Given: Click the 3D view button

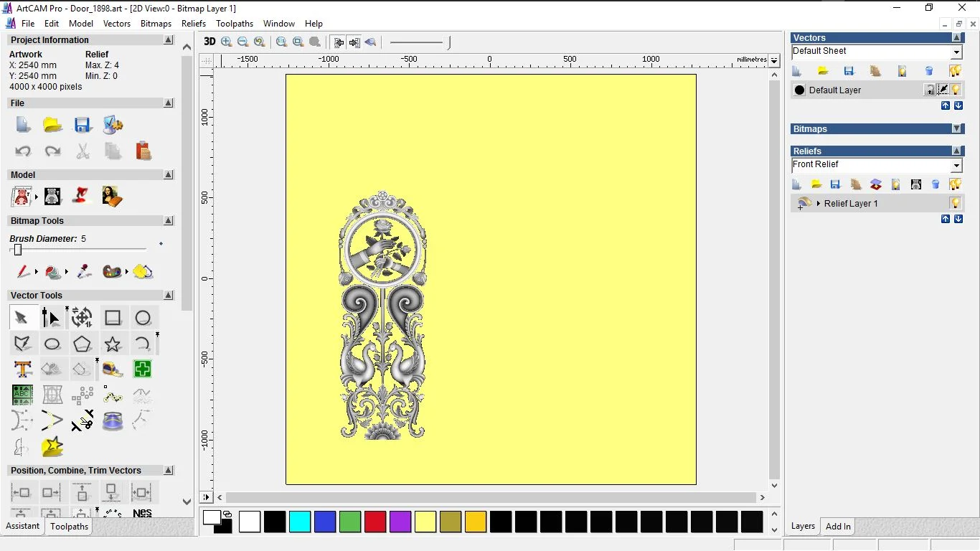Looking at the screenshot, I should coord(209,42).
